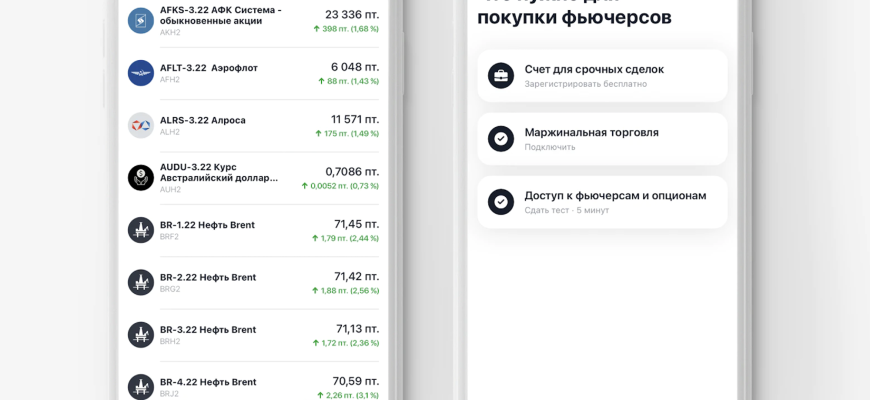Tap the checkmark next to Доступ к фьючерсам

[501, 202]
